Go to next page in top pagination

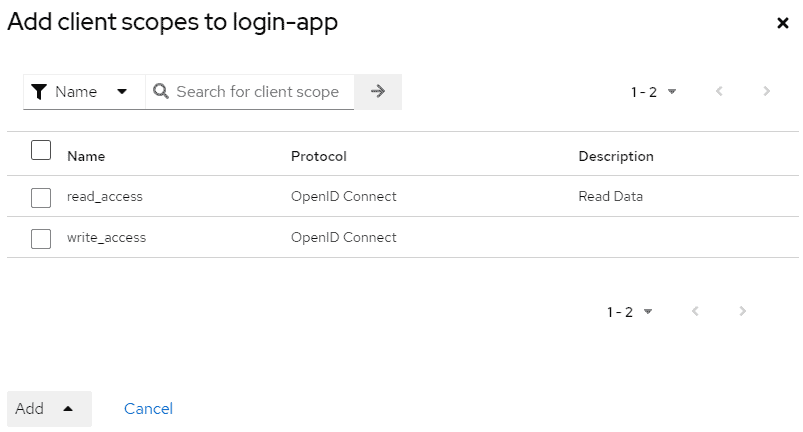click(766, 91)
